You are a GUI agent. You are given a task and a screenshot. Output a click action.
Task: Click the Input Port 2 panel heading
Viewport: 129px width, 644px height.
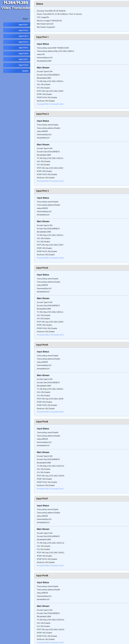coord(43,114)
